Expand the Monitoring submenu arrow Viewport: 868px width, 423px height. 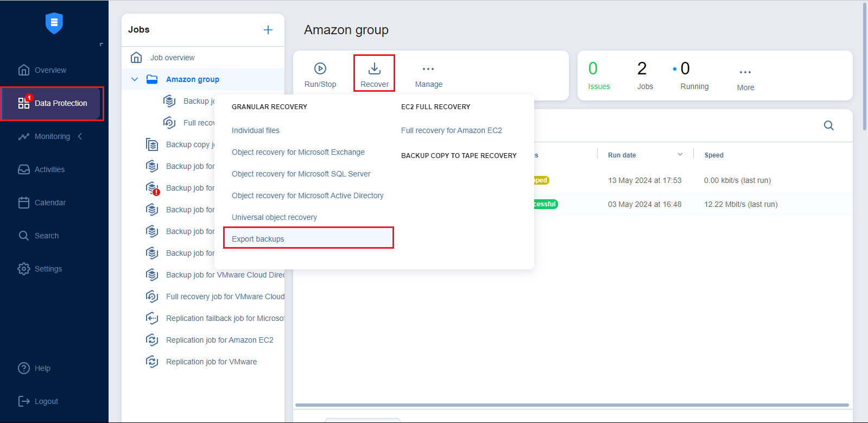tap(80, 136)
